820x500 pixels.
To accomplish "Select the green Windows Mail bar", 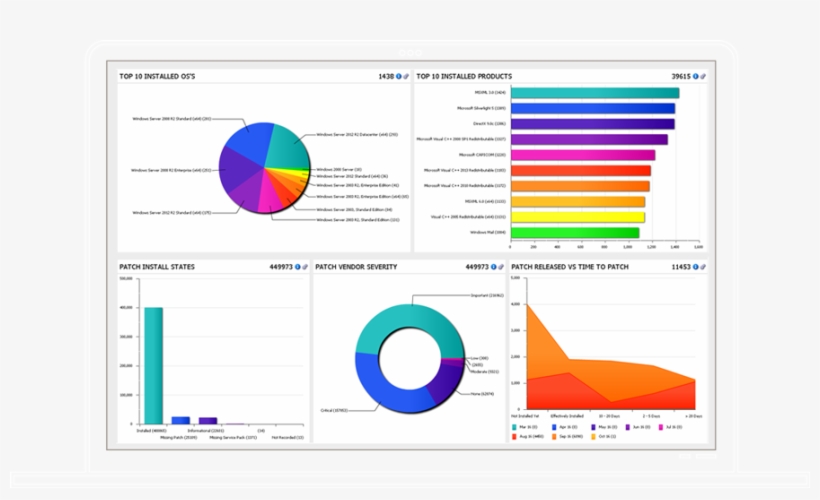I will [x=574, y=232].
